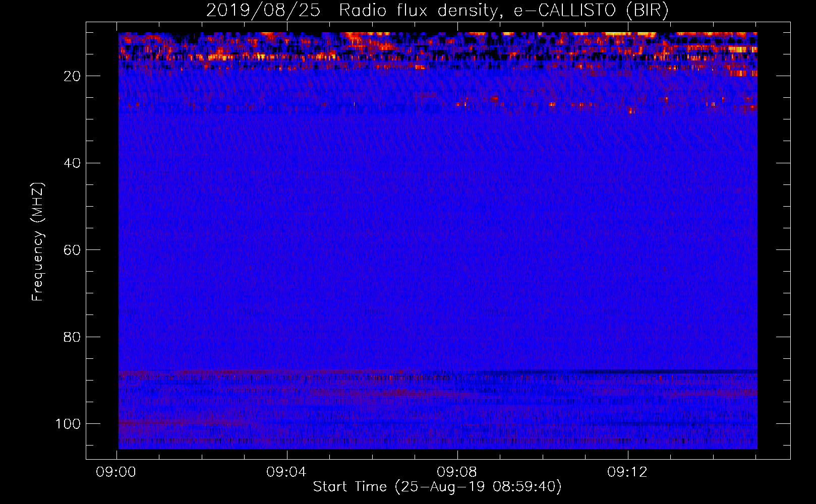The height and width of the screenshot is (504, 816).
Task: Click the plot title "Radio flux density, e-CALLISTO (BIR)"
Action: tap(503, 10)
